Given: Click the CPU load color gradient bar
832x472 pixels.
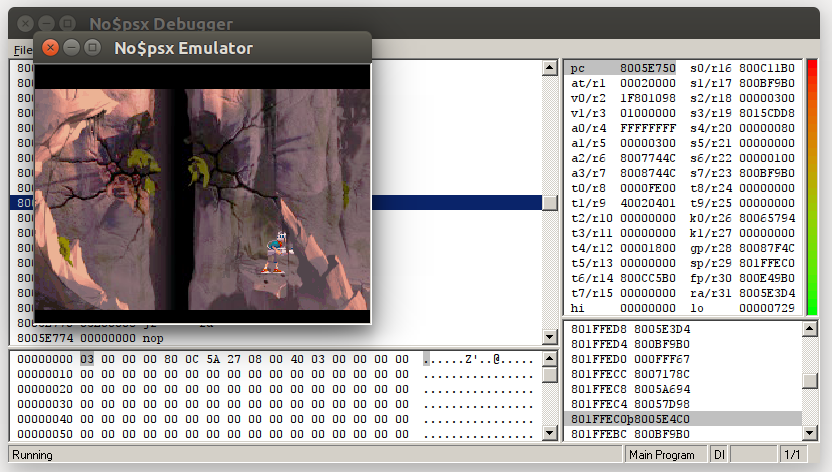Looking at the screenshot, I should coord(812,188).
